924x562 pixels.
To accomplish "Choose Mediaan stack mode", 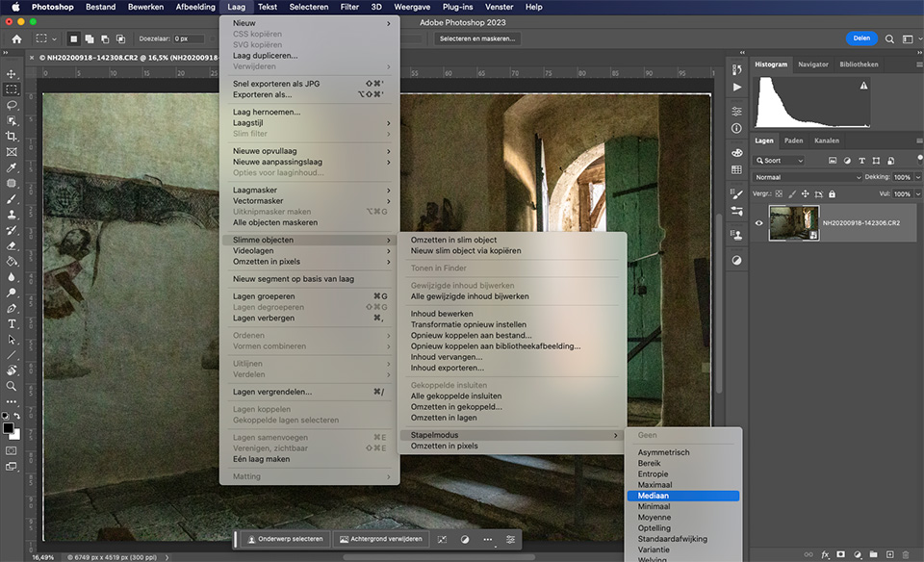I will coord(683,496).
